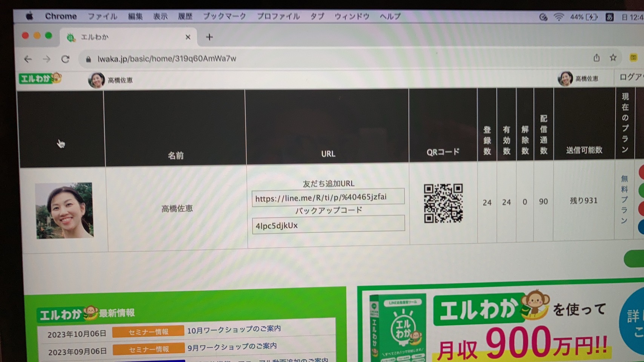Go back to previous page
This screenshot has height=362, width=644.
(x=28, y=59)
